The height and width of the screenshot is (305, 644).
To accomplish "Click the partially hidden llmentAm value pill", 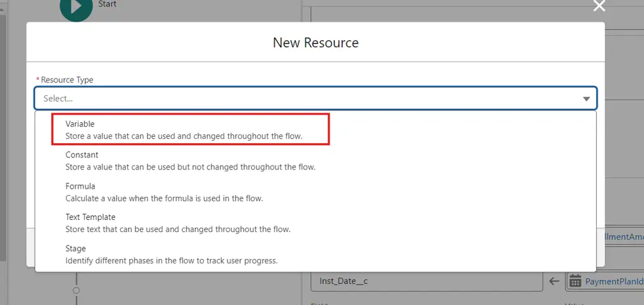I will click(x=623, y=237).
